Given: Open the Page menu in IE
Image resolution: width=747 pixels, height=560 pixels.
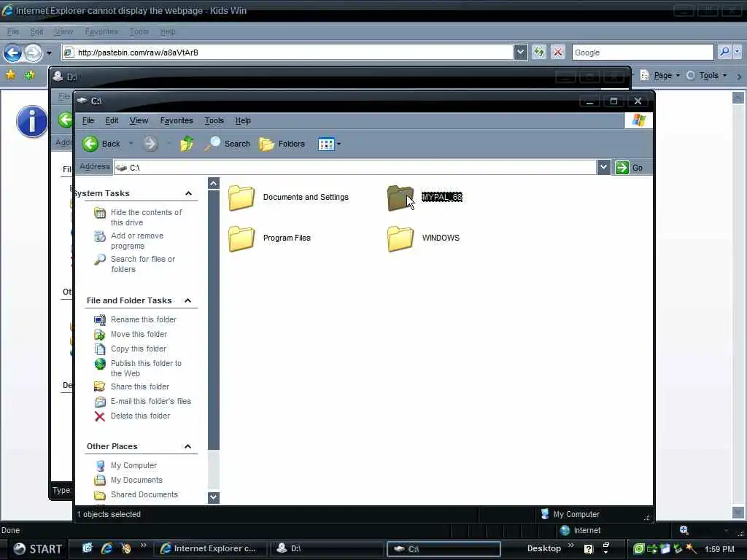Looking at the screenshot, I should [x=659, y=75].
